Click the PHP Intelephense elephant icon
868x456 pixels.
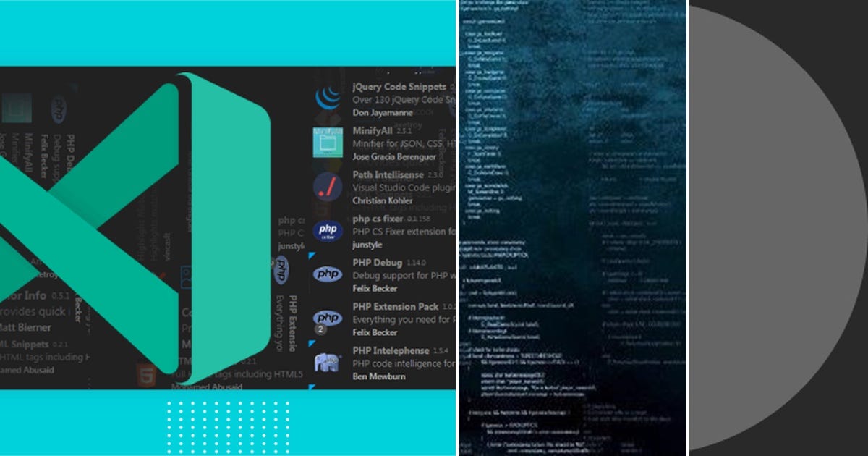click(x=326, y=363)
